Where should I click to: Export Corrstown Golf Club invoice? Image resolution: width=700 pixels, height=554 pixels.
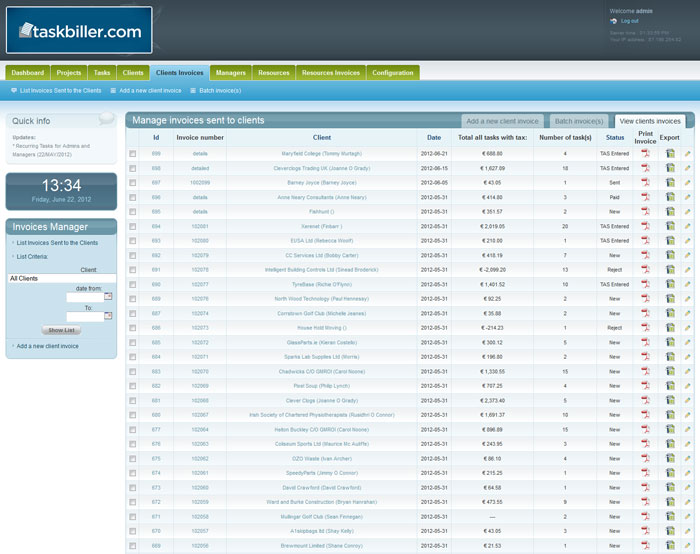670,313
